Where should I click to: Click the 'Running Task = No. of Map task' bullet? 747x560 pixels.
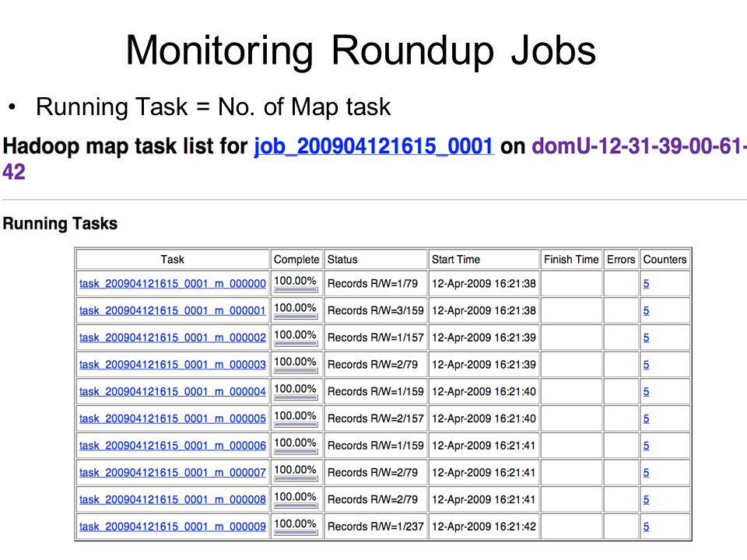coord(213,107)
